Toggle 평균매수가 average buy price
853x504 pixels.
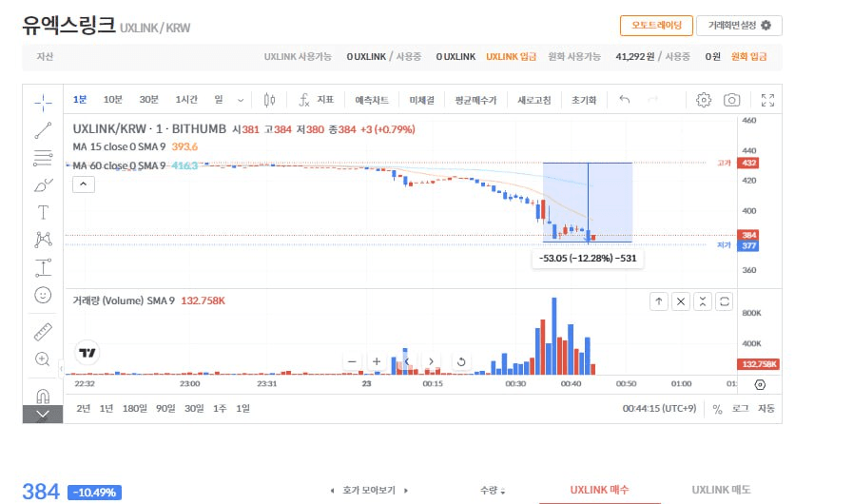click(x=476, y=100)
